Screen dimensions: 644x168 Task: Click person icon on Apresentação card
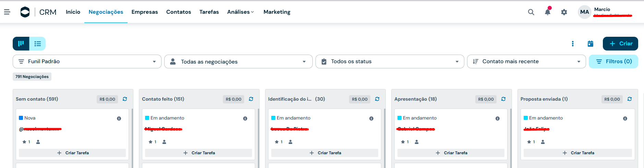417,142
